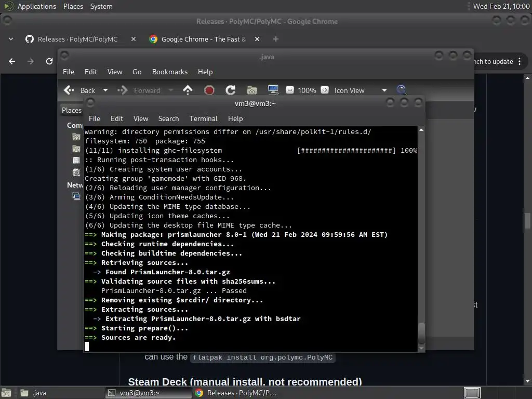Click zoom in plus icon beside 100%
532x399 pixels.
click(x=325, y=90)
